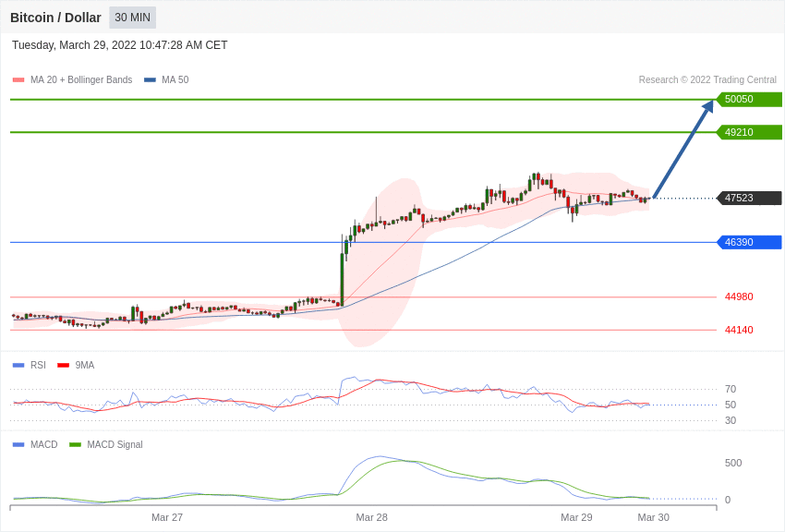Click the blue 46390 pivot price tag

pyautogui.click(x=750, y=242)
